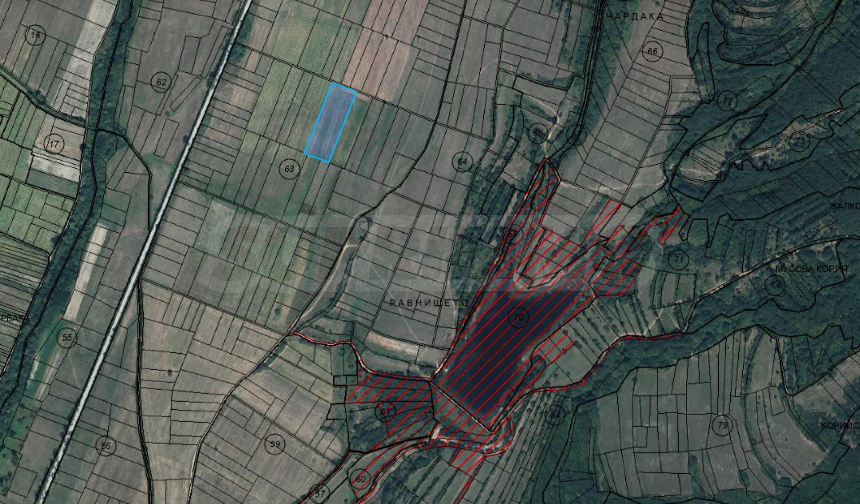
Task: Select circled block marker 66
Action: pyautogui.click(x=652, y=51)
